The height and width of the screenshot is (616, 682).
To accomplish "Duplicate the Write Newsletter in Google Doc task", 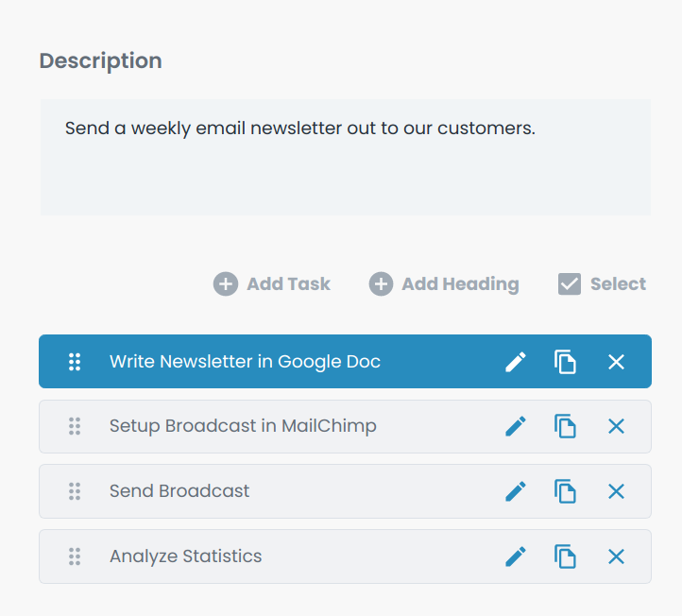I will 565,362.
